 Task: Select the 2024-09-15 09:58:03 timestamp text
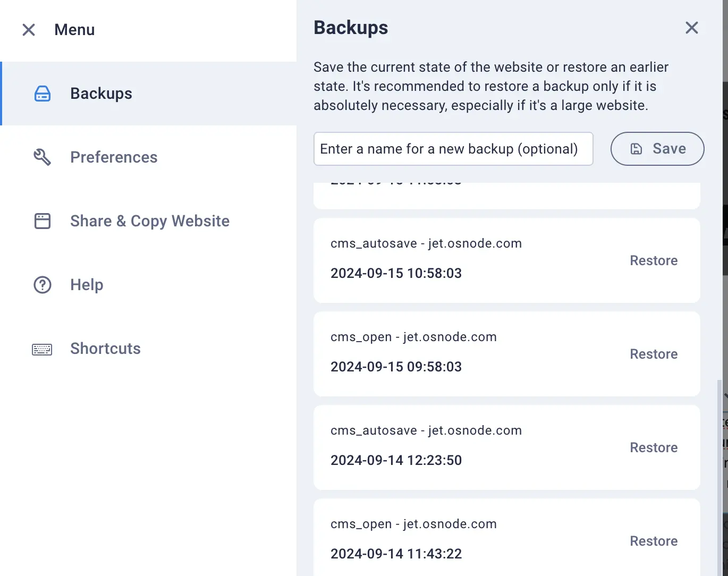[396, 367]
